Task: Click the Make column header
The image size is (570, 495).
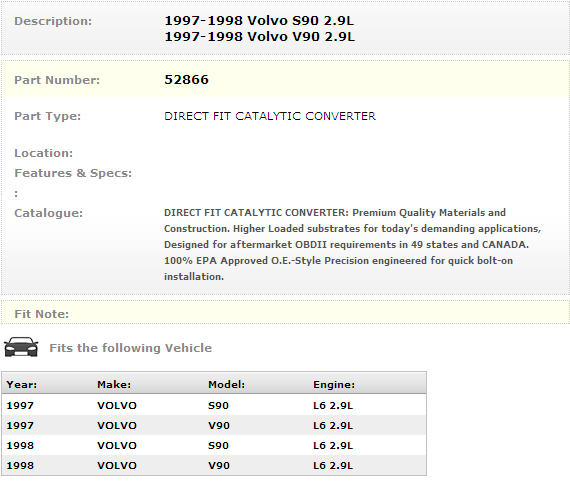Action: tap(114, 385)
